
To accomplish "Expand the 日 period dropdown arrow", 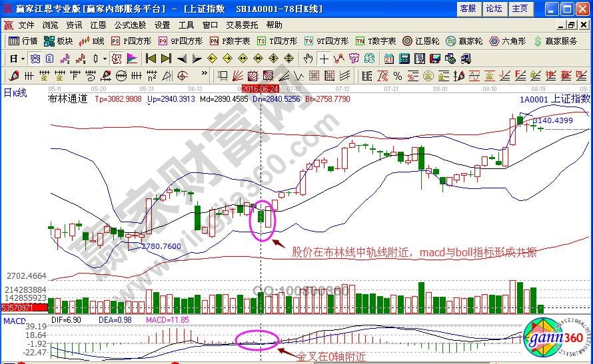I will 22,59.
